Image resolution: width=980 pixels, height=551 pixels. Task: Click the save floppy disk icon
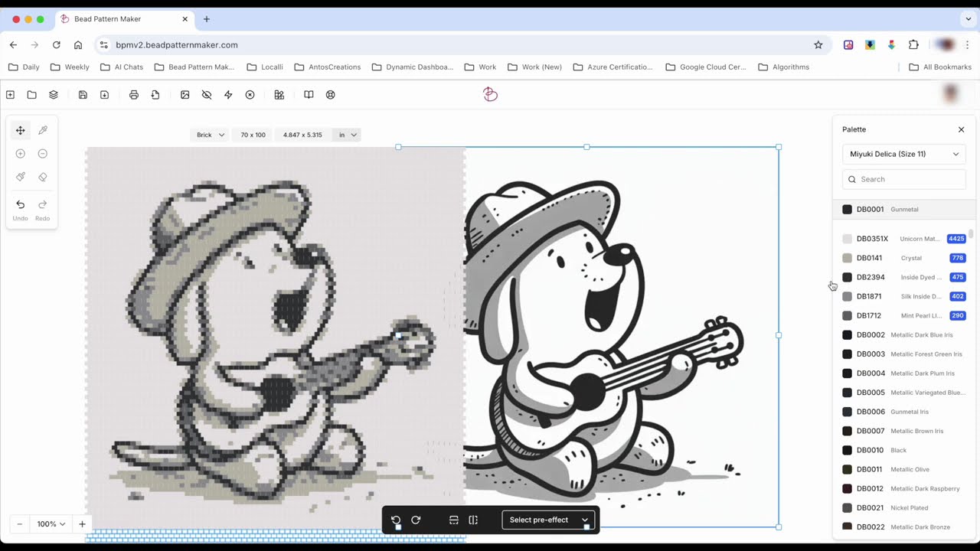tap(83, 95)
